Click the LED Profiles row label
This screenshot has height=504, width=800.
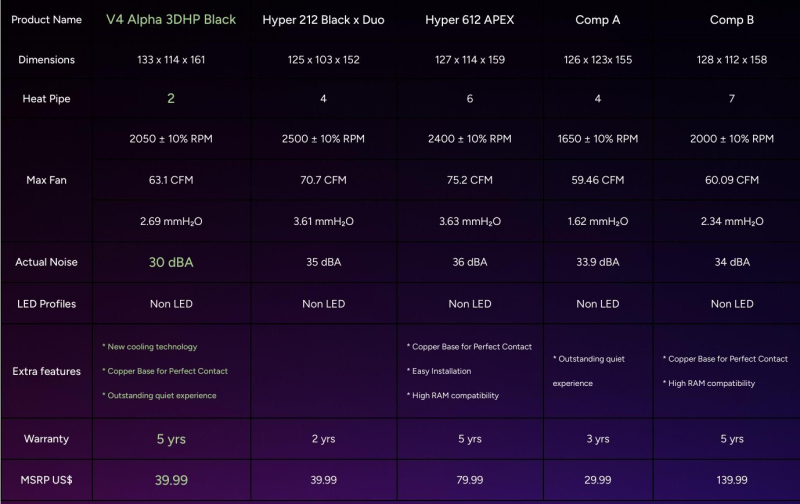(46, 304)
